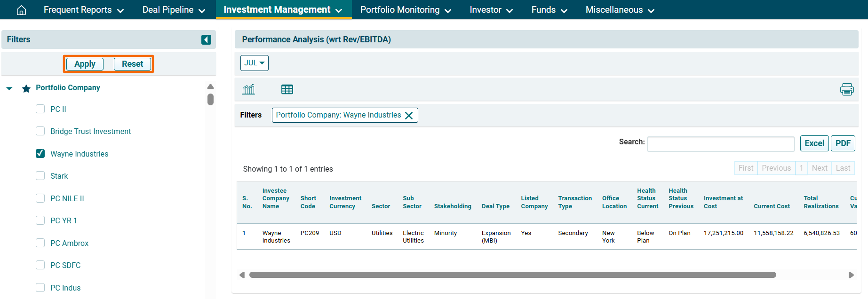The image size is (868, 299).
Task: Expand the Funds menu dropdown
Action: (x=549, y=10)
